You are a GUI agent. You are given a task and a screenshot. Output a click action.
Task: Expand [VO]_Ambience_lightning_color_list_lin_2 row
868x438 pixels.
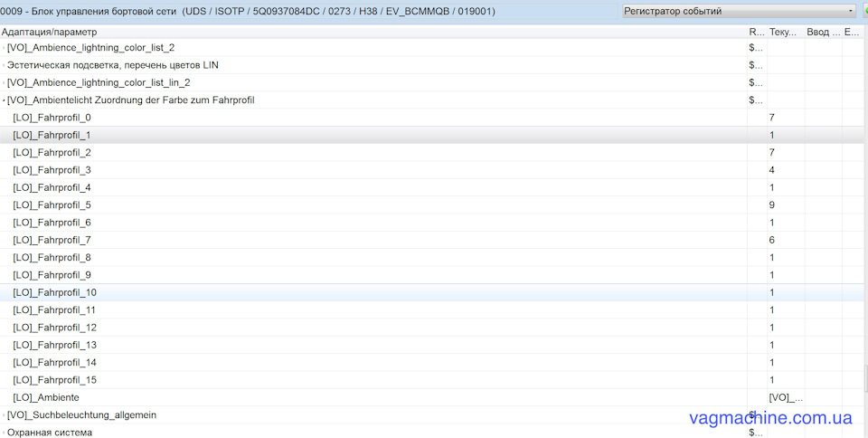tap(4, 83)
